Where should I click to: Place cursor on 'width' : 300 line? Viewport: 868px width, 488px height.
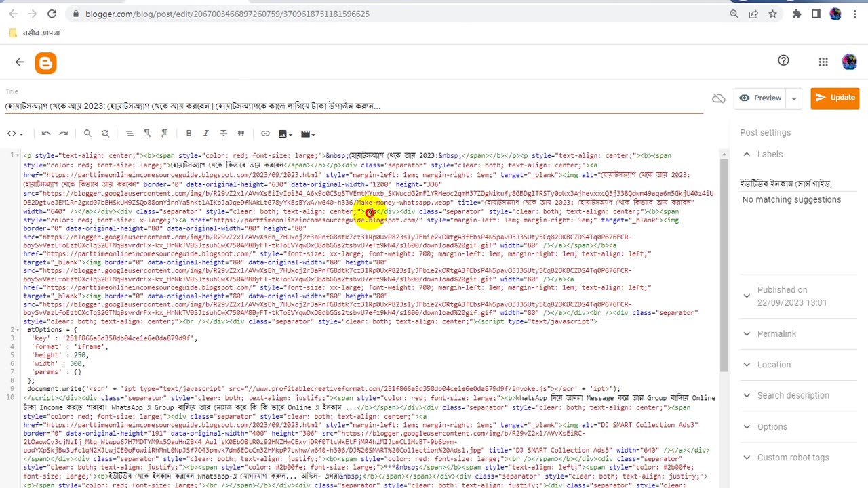pos(58,364)
